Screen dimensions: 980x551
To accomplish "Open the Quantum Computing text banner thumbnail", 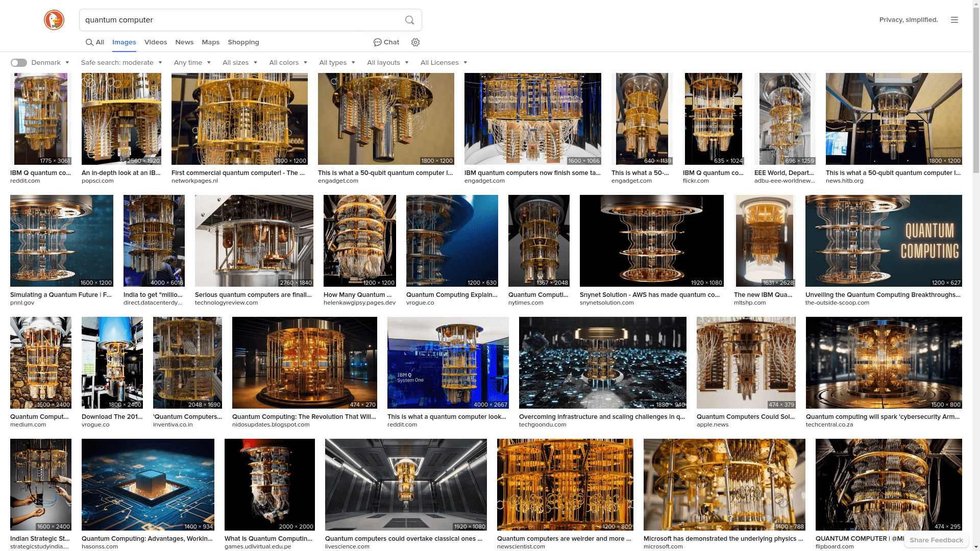I will 883,241.
